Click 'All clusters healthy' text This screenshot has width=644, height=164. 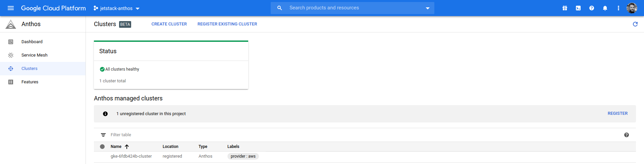pyautogui.click(x=122, y=69)
